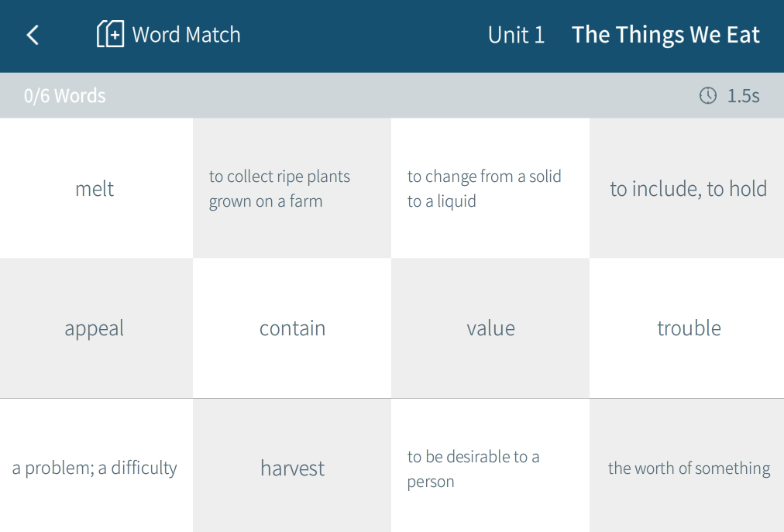Choose 'to be desirable to a person' card
784x532 pixels.
(x=490, y=468)
